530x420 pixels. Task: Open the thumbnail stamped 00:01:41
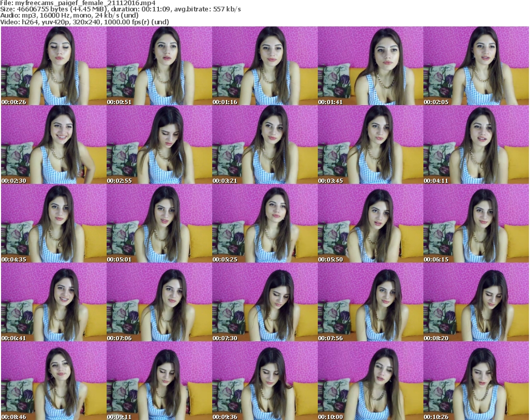tap(371, 66)
